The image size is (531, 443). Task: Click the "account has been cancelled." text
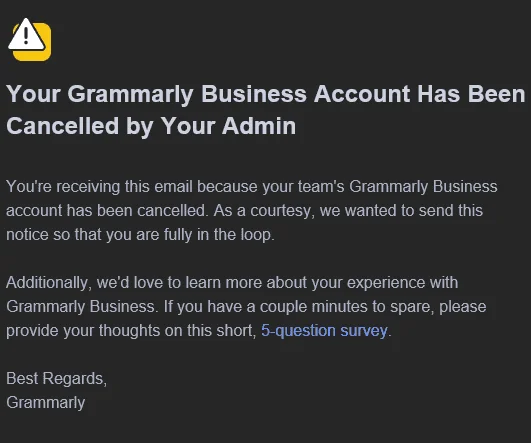tap(107, 211)
